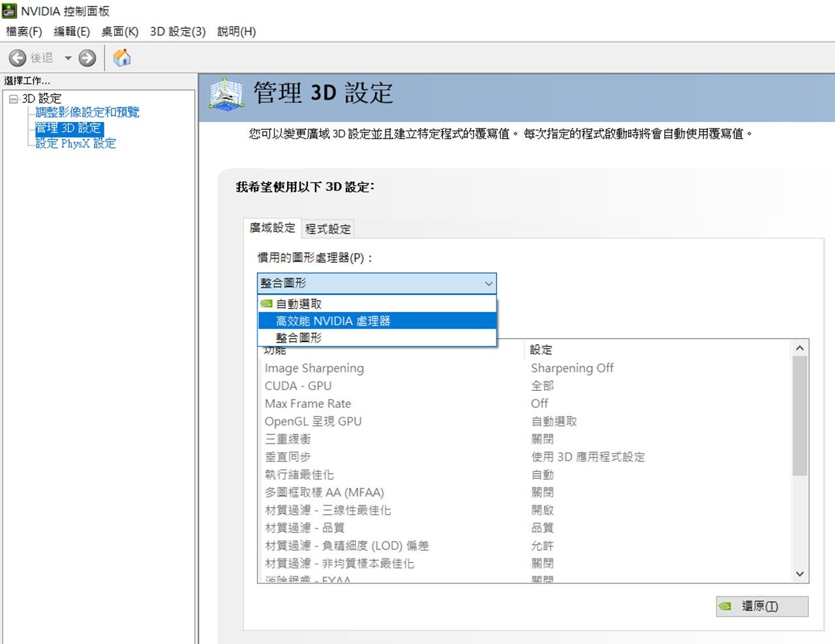Choose 高效能 NVIDIA 處理器 option
The width and height of the screenshot is (835, 644).
tap(377, 321)
